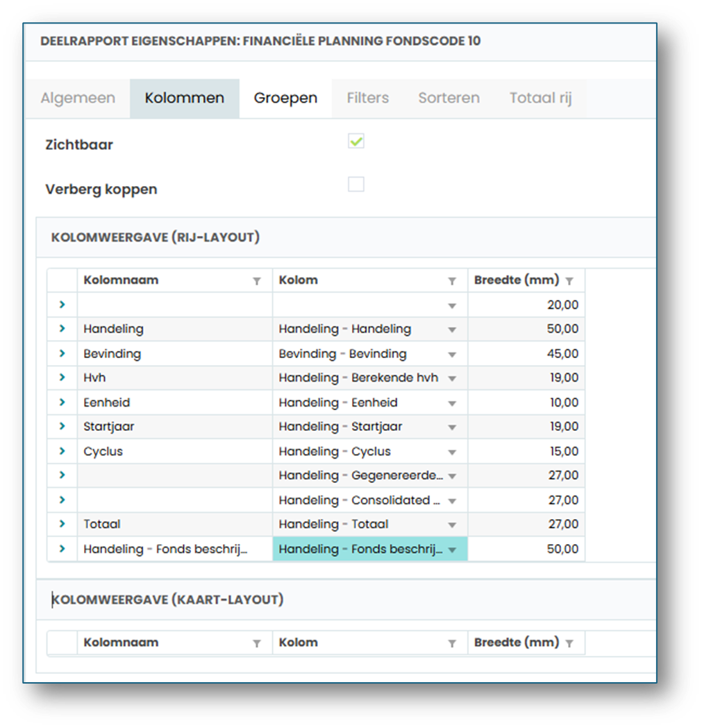Open the Groepen tab
The width and height of the screenshot is (702, 728).
click(x=285, y=98)
